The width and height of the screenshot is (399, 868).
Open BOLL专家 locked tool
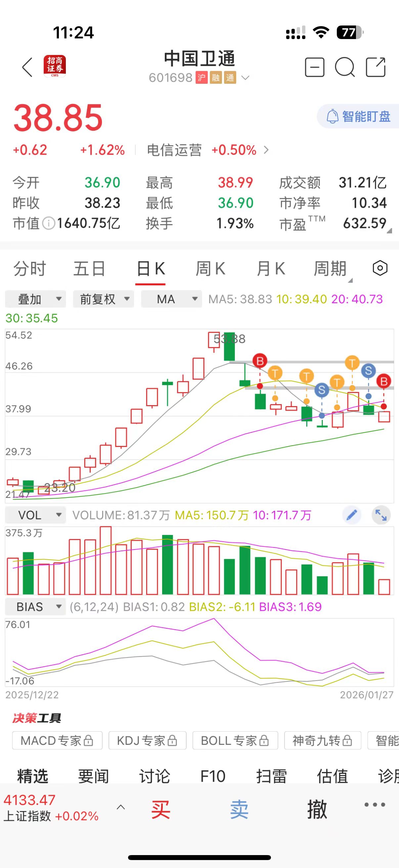[x=235, y=740]
